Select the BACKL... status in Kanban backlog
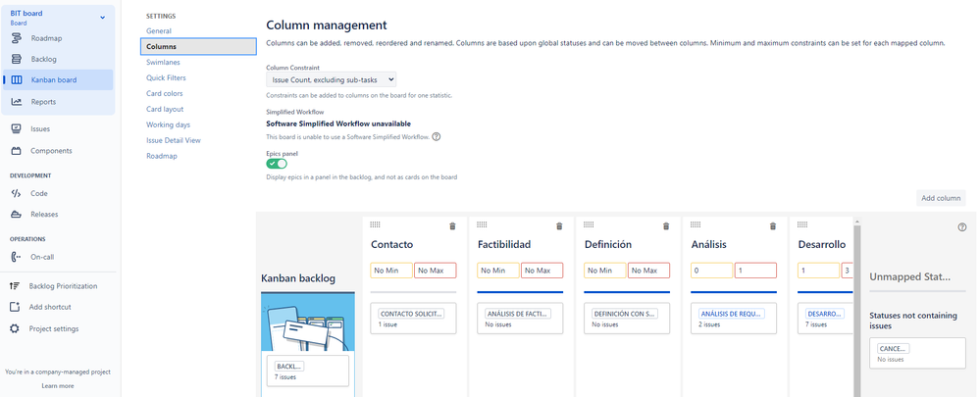 307,371
